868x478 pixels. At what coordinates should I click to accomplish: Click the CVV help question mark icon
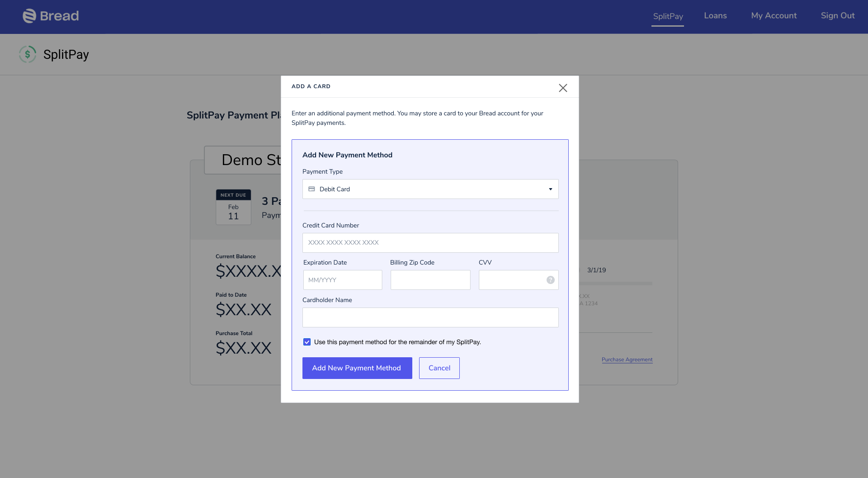point(550,280)
